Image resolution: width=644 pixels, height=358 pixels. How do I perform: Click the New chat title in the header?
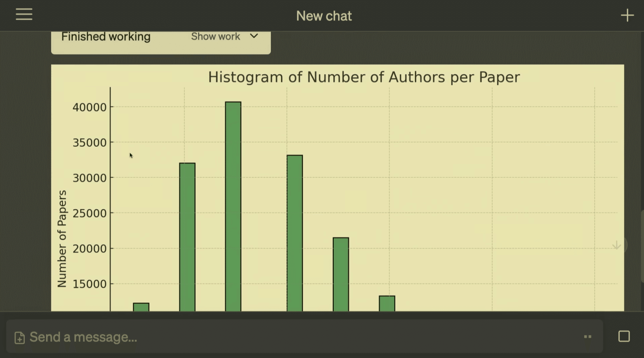click(324, 16)
